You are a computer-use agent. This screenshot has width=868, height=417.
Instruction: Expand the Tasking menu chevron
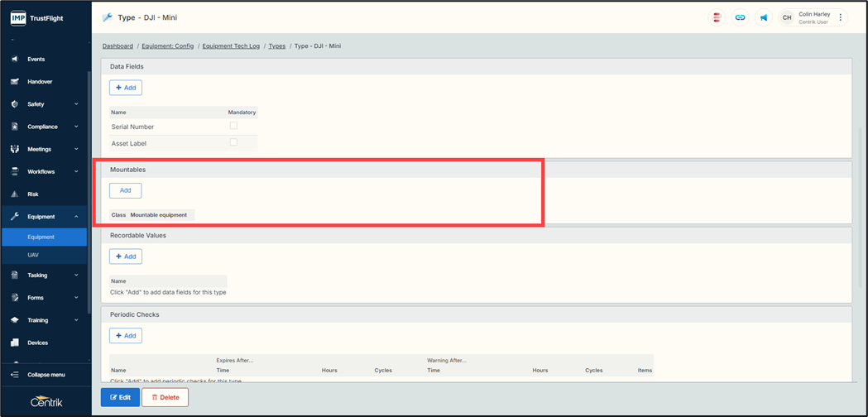pos(76,276)
